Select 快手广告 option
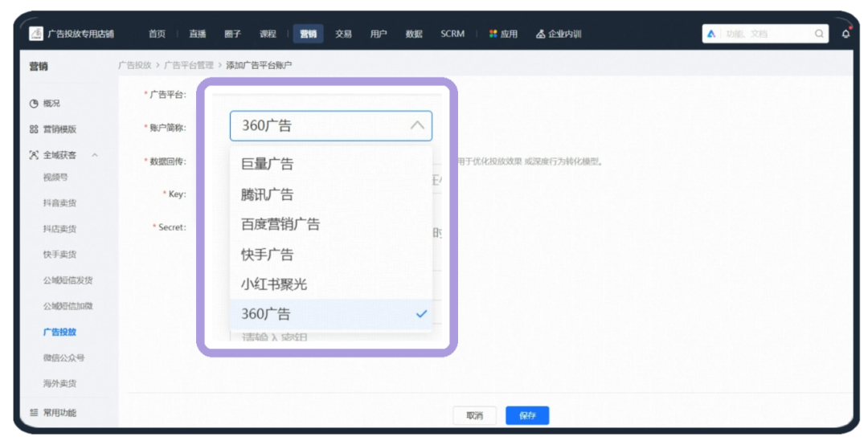868x445 pixels. 330,255
